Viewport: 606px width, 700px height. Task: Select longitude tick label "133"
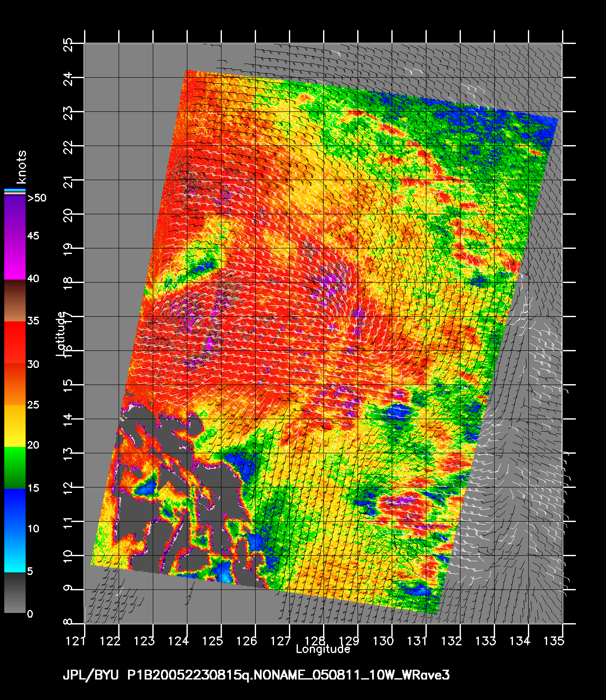[x=486, y=641]
